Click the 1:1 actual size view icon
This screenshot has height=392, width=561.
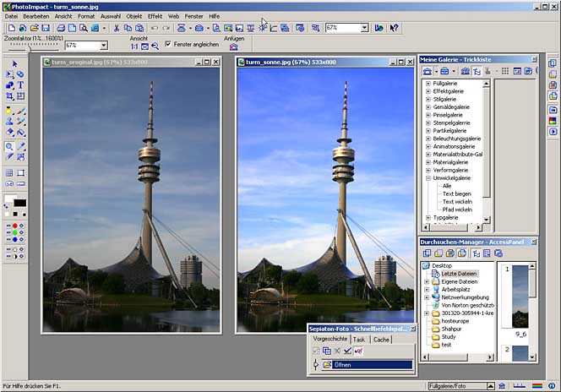coord(133,46)
